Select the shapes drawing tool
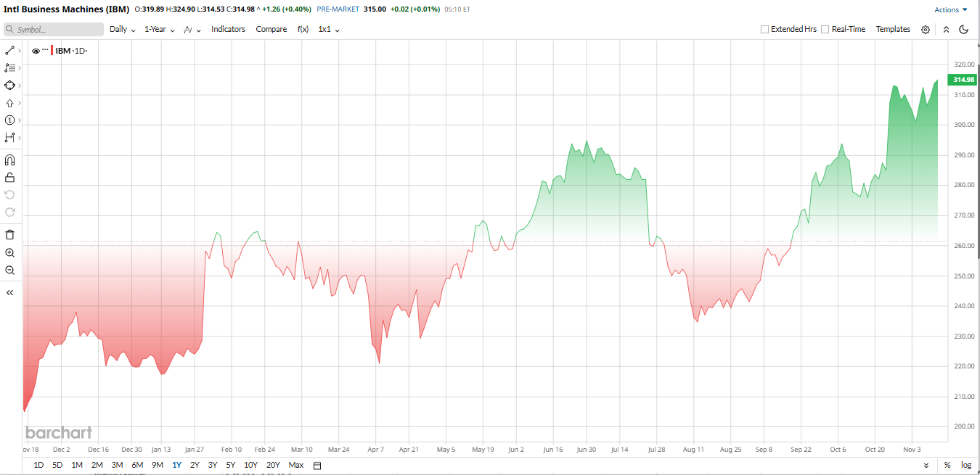Image resolution: width=980 pixels, height=475 pixels. (x=9, y=86)
